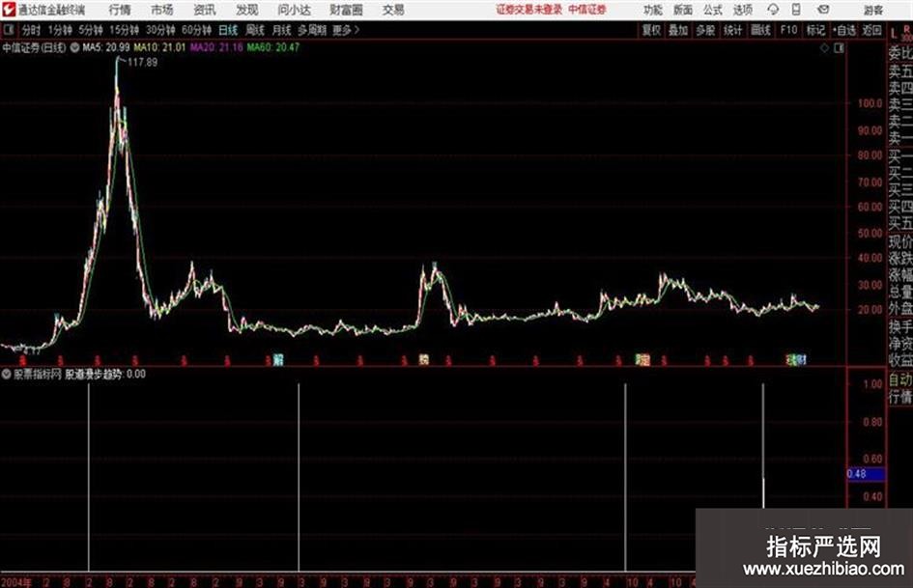The height and width of the screenshot is (588, 913).
Task: Add stock to 自选 watchlist
Action: click(843, 30)
